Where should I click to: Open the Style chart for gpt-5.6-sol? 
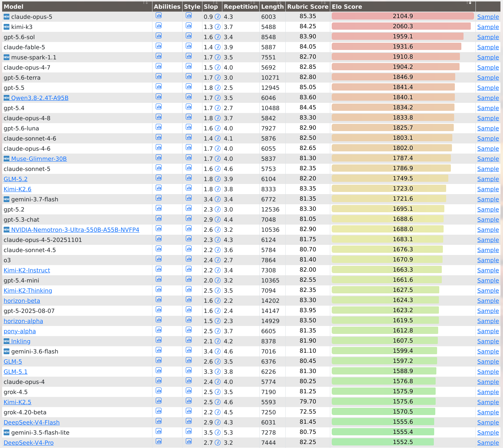pyautogui.click(x=189, y=36)
